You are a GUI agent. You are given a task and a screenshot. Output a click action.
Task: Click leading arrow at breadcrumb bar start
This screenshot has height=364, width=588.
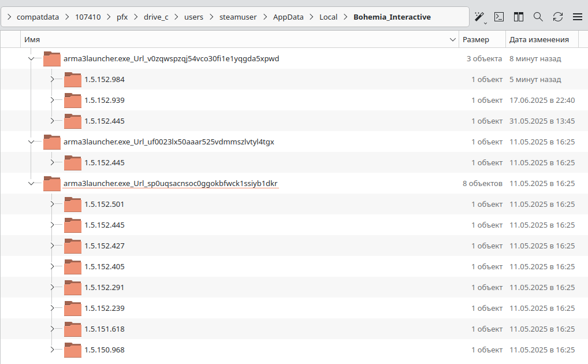coord(9,17)
